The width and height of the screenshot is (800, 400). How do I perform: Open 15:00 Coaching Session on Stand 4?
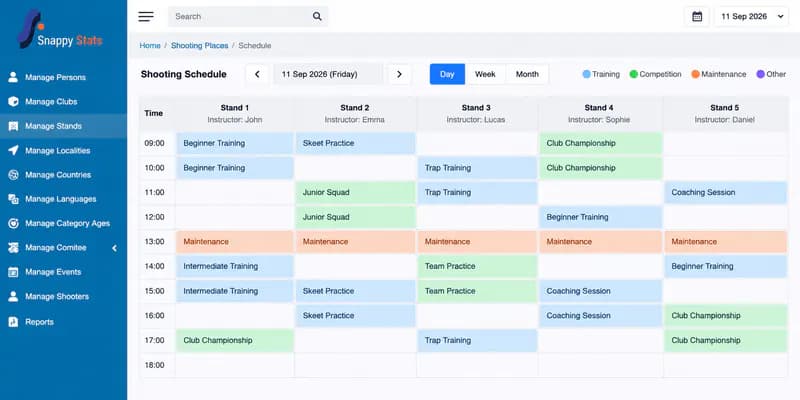[x=601, y=291]
